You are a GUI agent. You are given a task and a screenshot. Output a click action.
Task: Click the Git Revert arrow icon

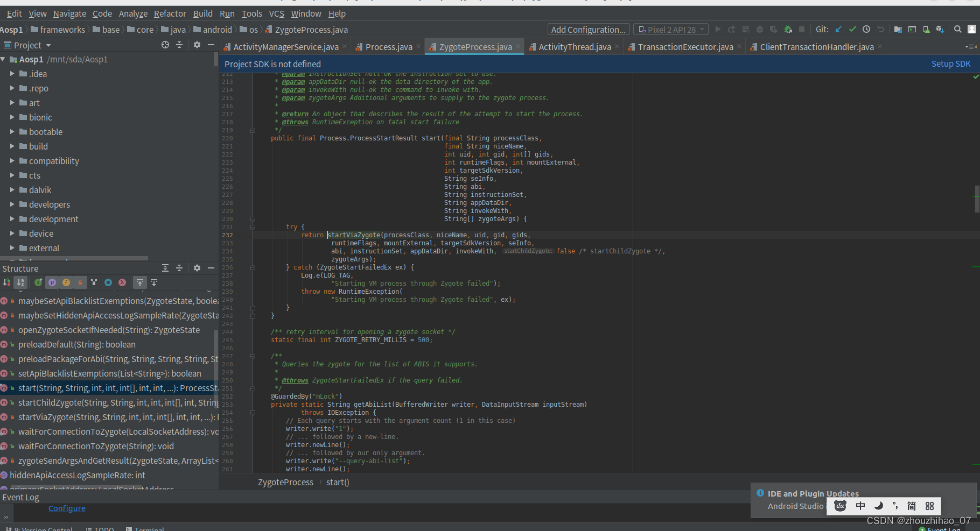(880, 30)
